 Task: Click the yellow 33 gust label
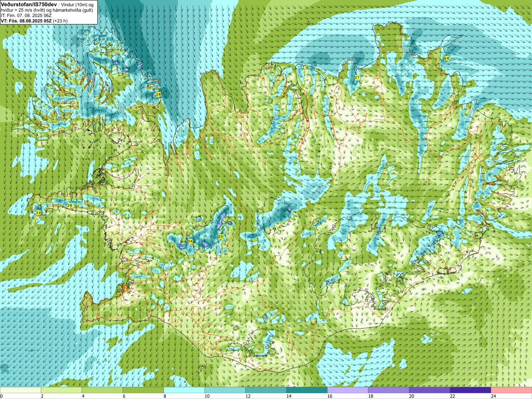coord(38,213)
